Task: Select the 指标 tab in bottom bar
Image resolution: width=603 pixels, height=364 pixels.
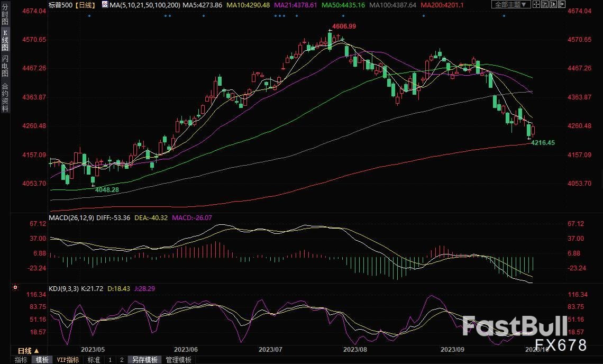Action: 21,360
